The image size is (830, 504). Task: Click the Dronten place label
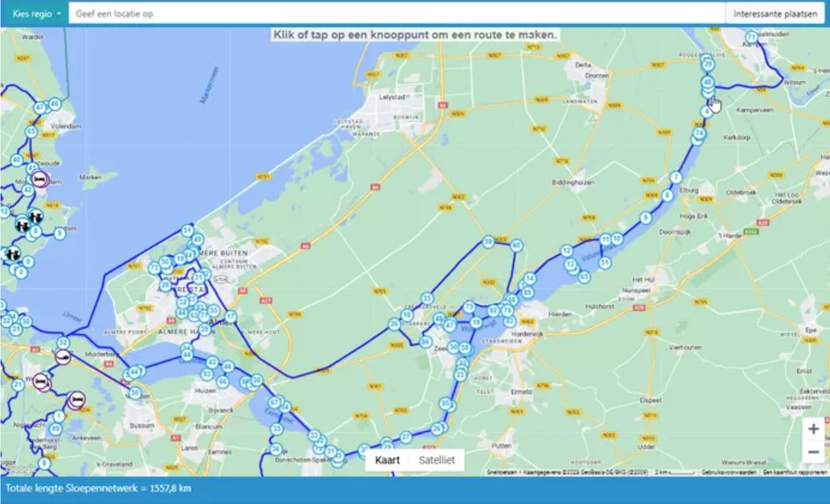pos(596,75)
